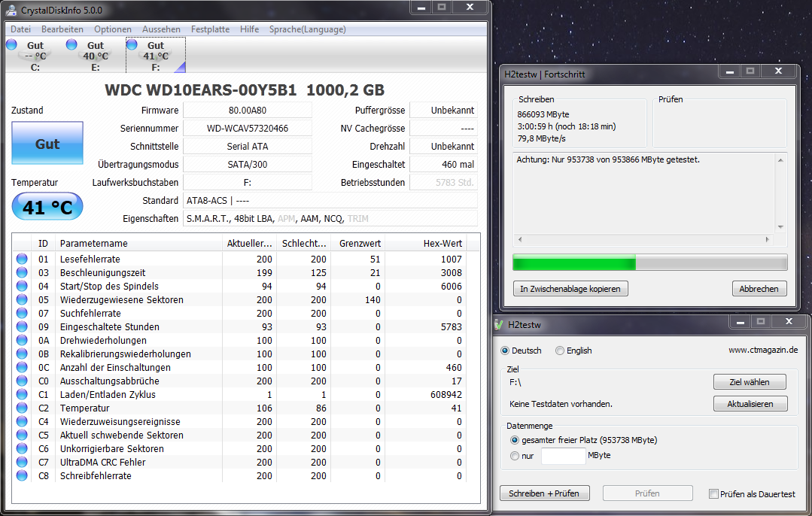Click the Ziel wählen button
The height and width of the screenshot is (516, 812).
[750, 382]
